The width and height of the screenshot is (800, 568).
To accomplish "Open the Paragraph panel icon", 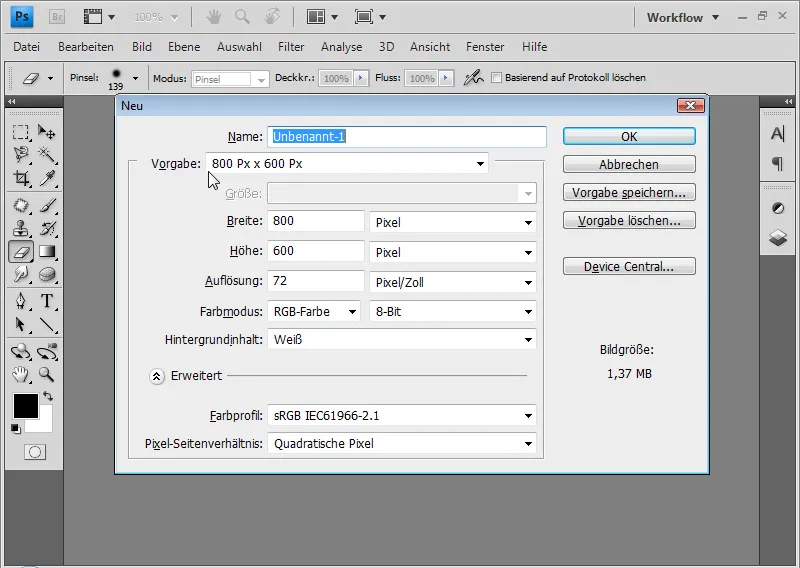I will 778,164.
